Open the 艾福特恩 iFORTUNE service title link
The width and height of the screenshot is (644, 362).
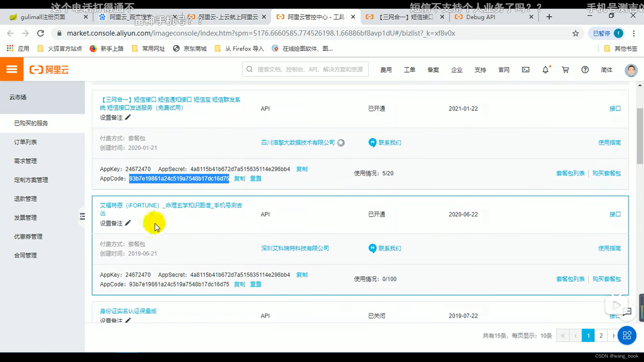(x=171, y=209)
